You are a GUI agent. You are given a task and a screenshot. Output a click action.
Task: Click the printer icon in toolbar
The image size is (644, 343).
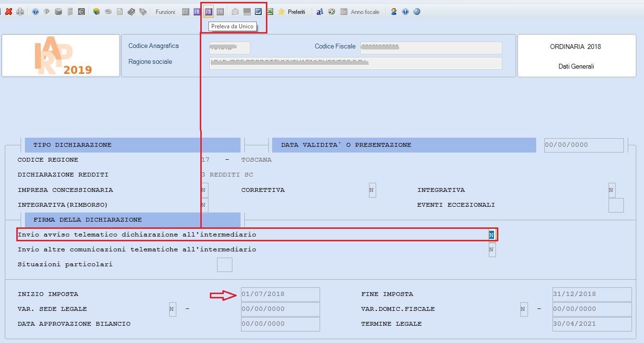(x=20, y=12)
